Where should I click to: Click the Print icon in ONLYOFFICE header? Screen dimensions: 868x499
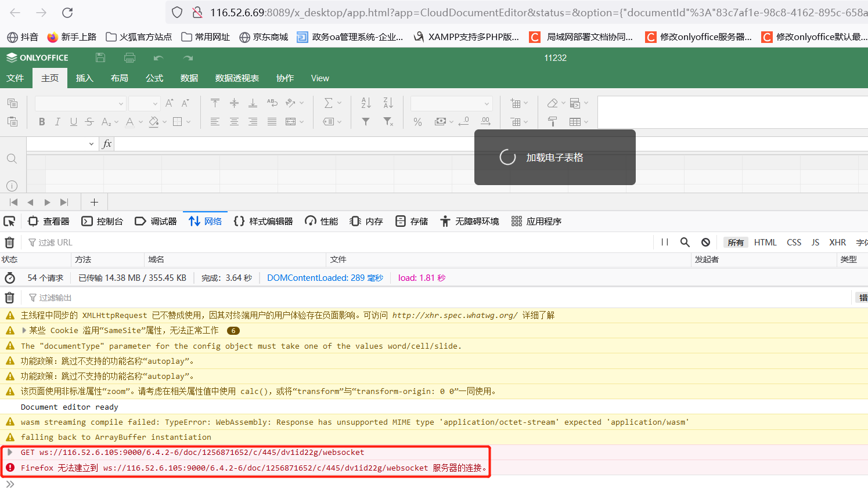coord(129,57)
